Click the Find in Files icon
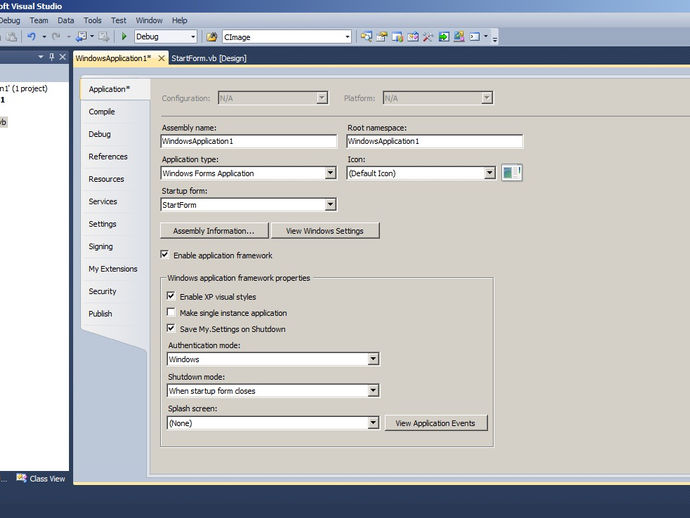Screen dimensions: 690x518 (x=212, y=37)
